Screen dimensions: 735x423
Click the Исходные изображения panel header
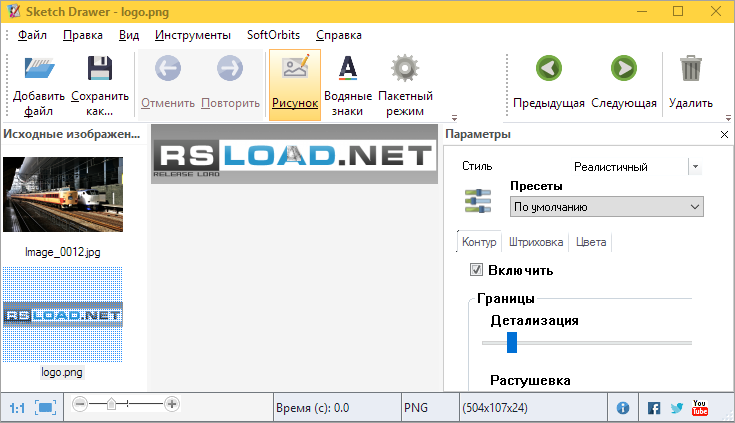(72, 134)
